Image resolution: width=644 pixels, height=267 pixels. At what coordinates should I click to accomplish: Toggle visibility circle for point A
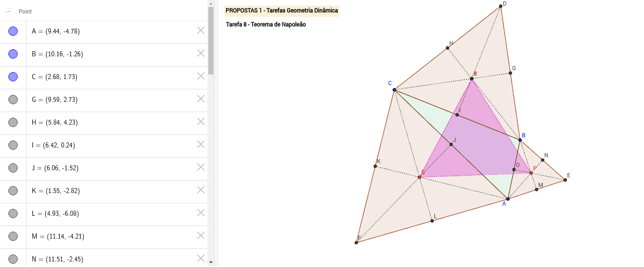[13, 31]
